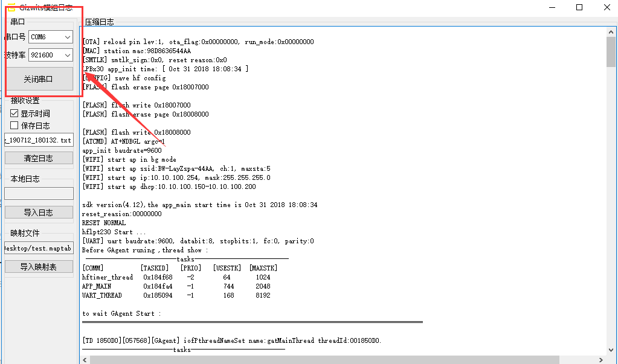Click the log filename field ending in 180132.txt
This screenshot has height=364, width=618.
coord(39,140)
